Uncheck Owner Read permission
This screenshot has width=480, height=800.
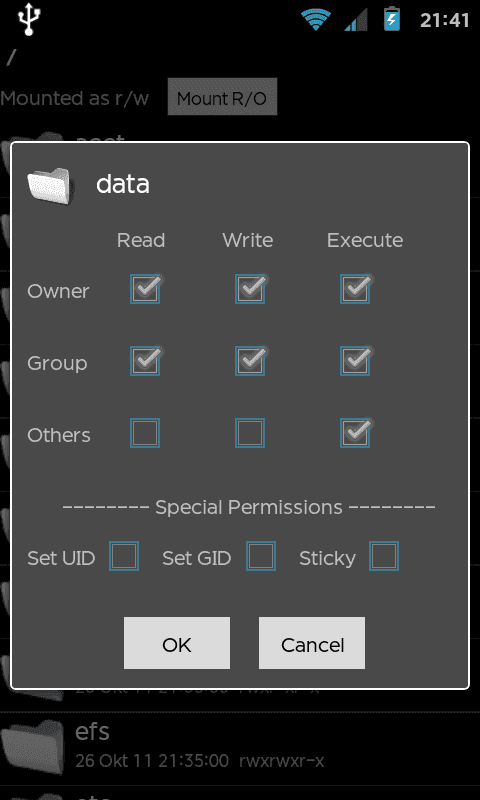145,289
